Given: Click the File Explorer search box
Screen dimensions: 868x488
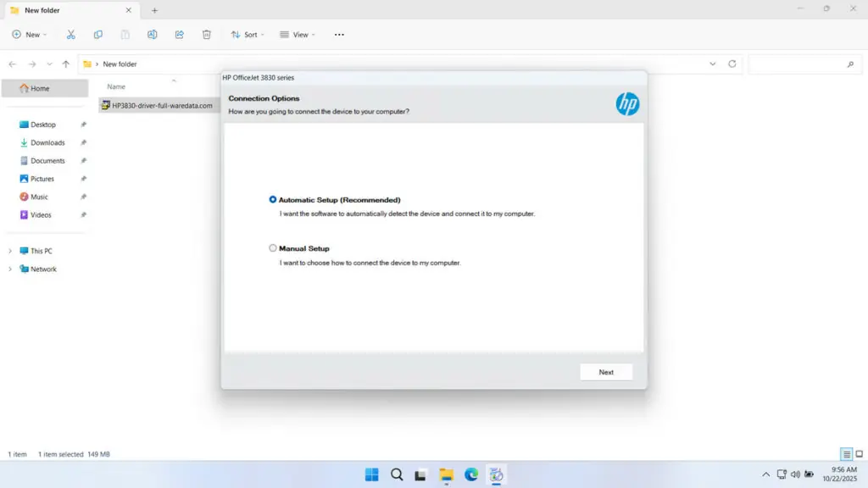Looking at the screenshot, I should click(797, 64).
